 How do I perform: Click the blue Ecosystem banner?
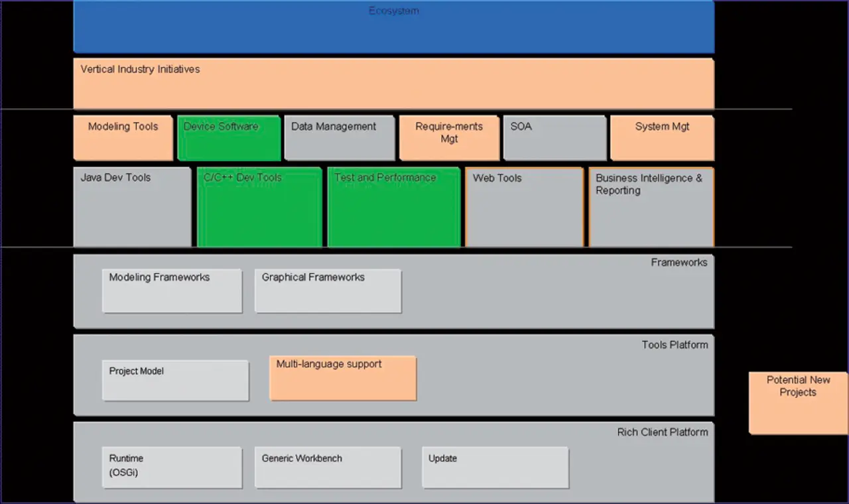393,27
